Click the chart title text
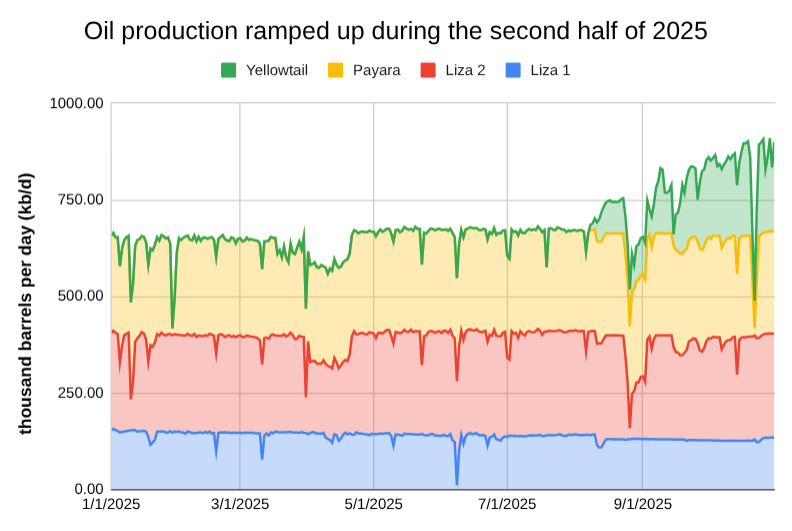792x531 pixels. tap(395, 31)
